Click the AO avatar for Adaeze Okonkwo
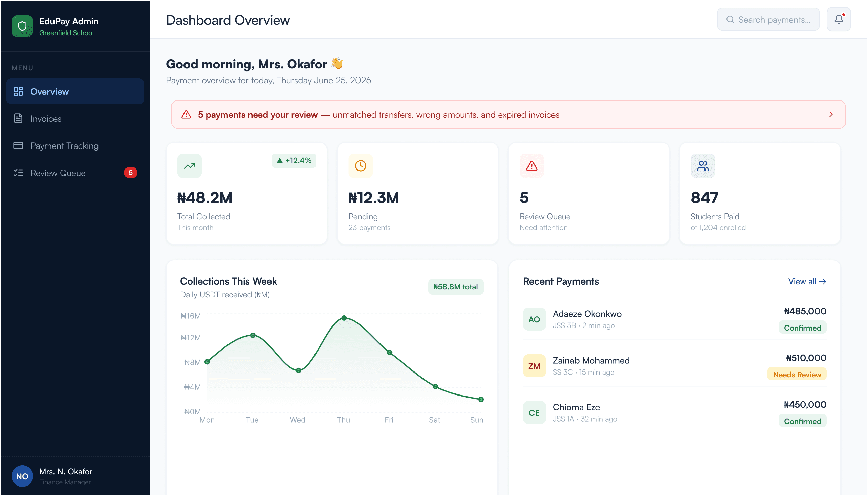This screenshot has width=868, height=496. [534, 319]
